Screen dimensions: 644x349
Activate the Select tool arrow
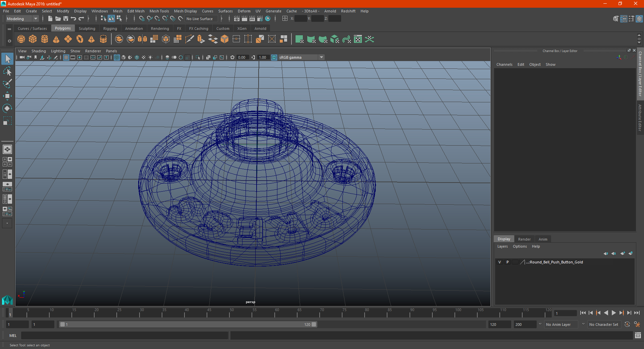click(7, 59)
